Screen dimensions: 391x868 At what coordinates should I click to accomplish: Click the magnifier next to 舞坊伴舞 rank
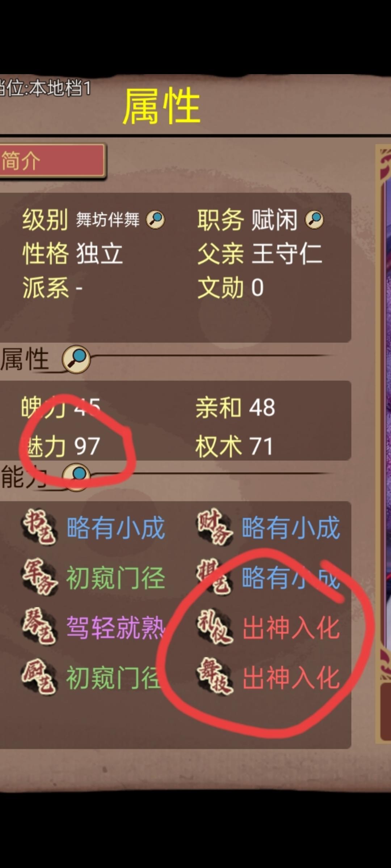pyautogui.click(x=155, y=219)
